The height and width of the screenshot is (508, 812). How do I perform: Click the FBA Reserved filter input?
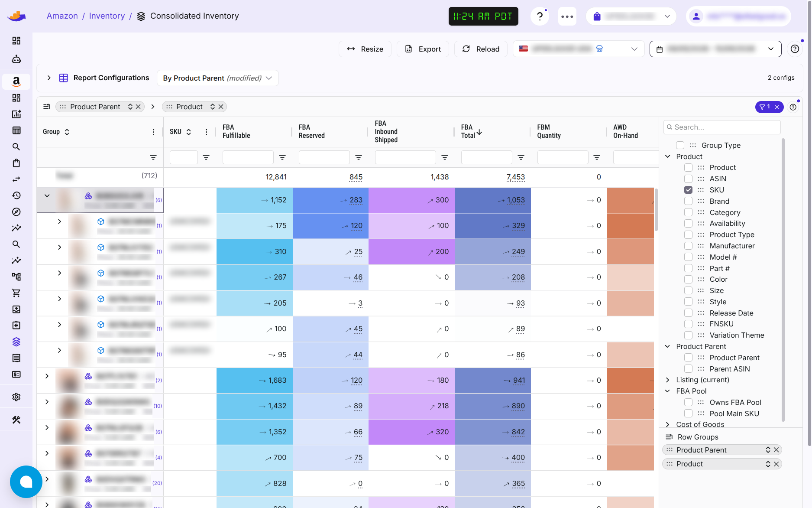[324, 157]
